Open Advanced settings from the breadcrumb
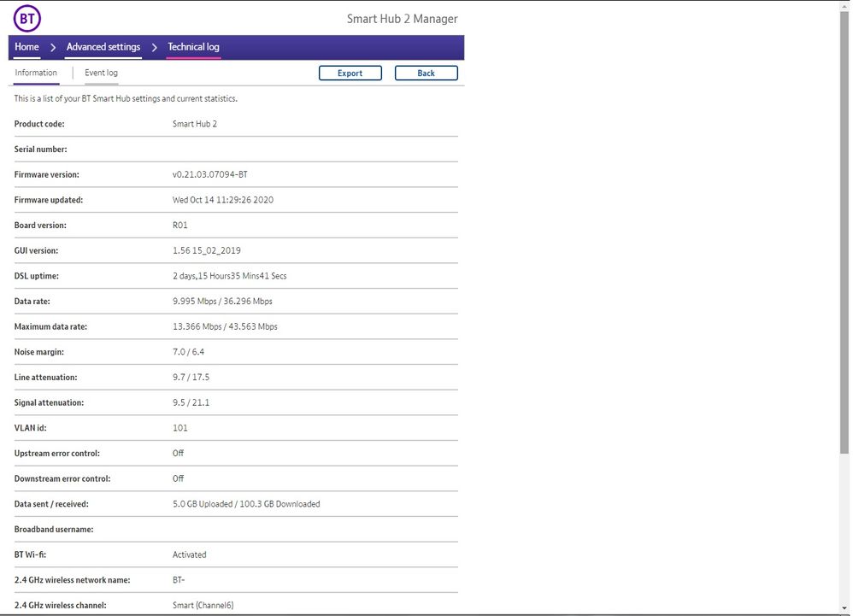This screenshot has height=616, width=853. coord(103,47)
